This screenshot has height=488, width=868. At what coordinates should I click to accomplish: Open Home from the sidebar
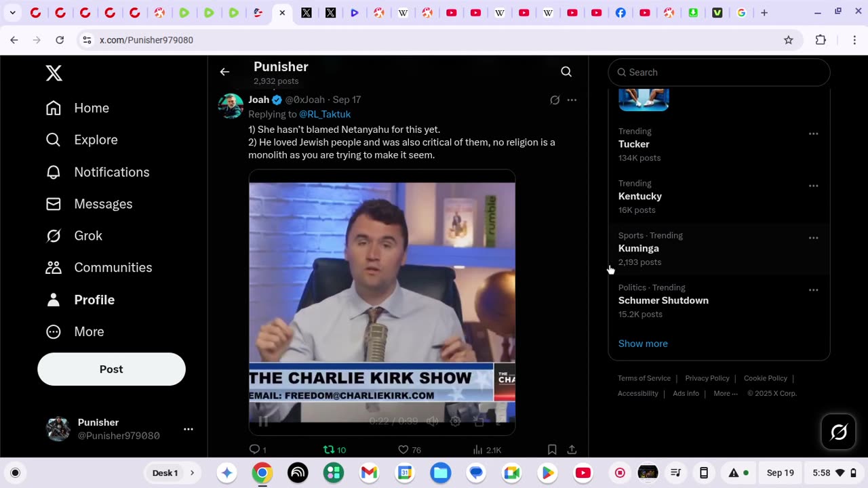[x=77, y=108]
